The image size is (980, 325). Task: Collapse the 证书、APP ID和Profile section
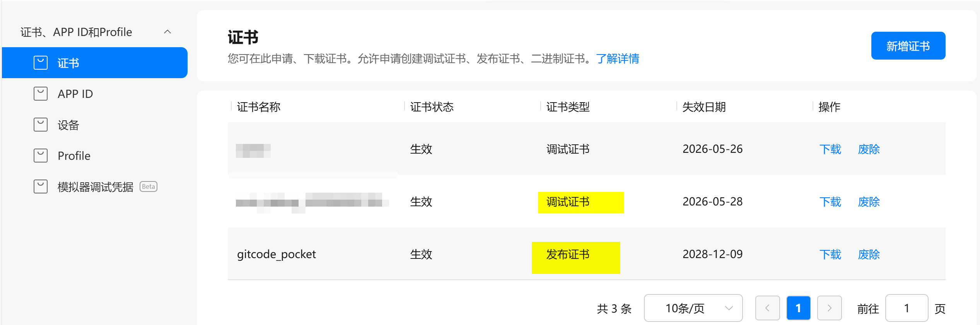pos(167,32)
